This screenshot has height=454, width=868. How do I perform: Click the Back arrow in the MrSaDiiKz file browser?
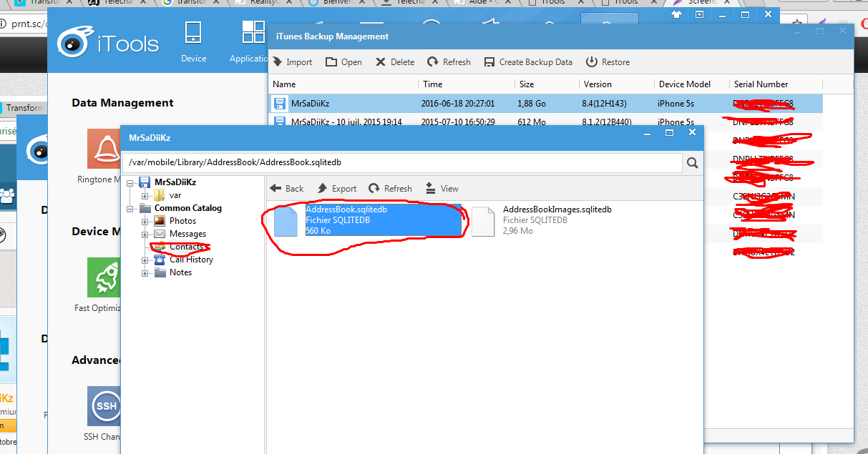click(288, 189)
